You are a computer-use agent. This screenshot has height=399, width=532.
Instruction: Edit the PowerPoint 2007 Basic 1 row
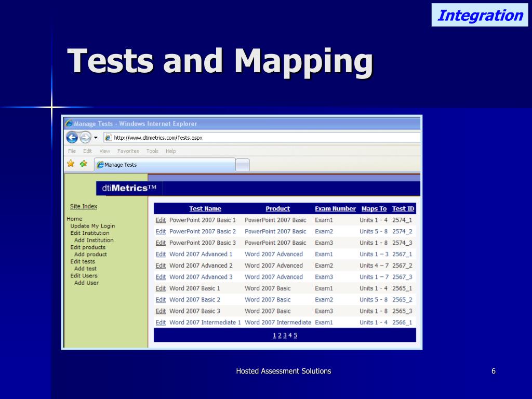(x=161, y=220)
